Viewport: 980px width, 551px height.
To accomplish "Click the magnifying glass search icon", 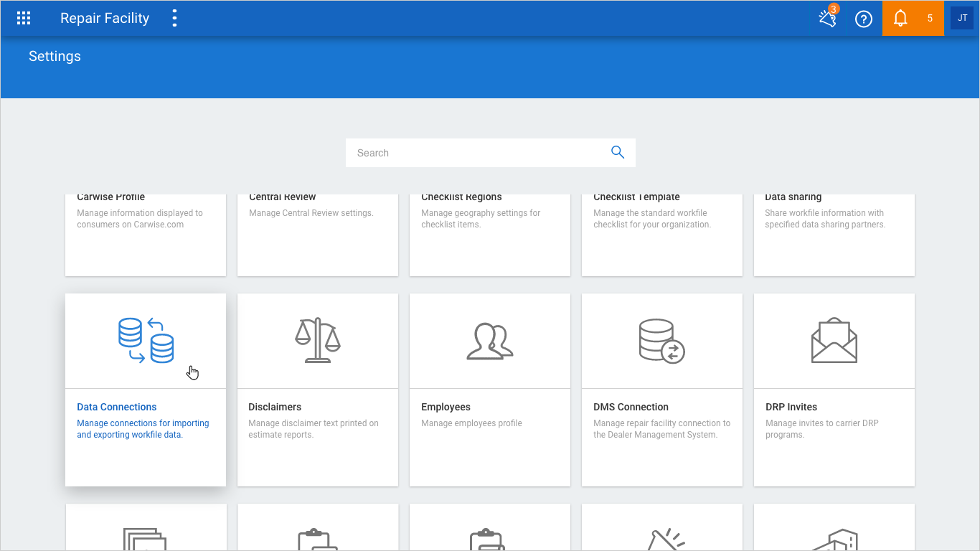I will [617, 152].
